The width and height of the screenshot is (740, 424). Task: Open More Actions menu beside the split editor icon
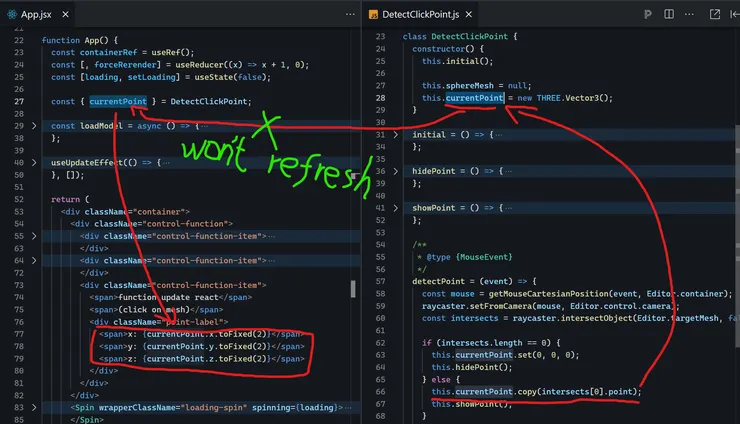point(689,15)
